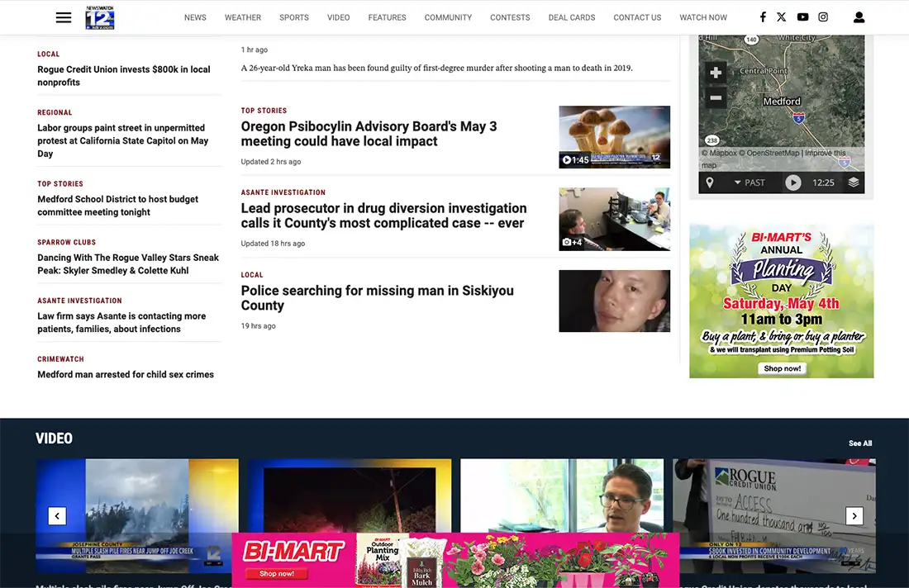Viewport: 909px width, 588px height.
Task: Open the night fire video thumbnail
Action: [350, 496]
